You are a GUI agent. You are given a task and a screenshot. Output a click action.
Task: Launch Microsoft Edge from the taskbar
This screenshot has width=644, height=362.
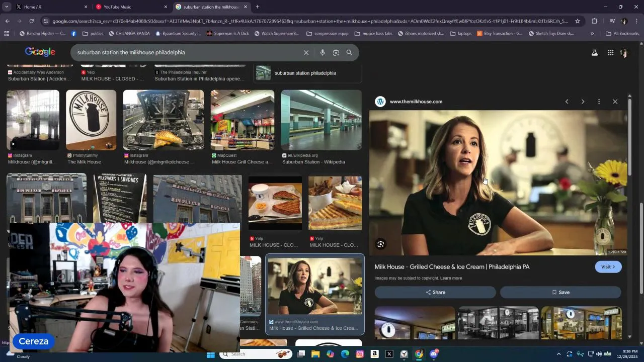coord(345,354)
